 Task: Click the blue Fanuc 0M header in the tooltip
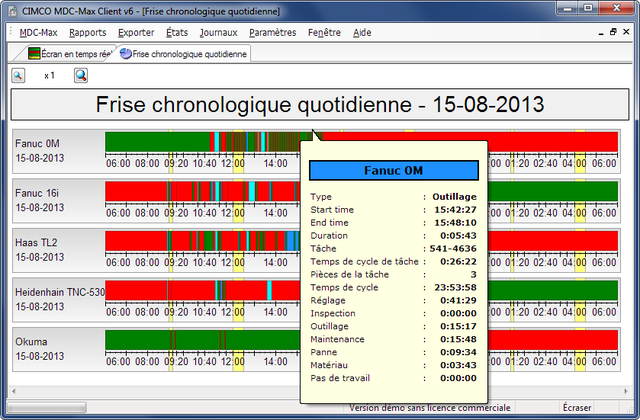pyautogui.click(x=394, y=170)
